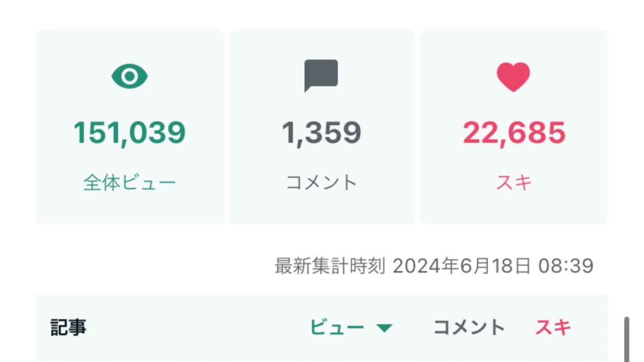Click the pink スキ label under 22,685
The image size is (644, 362).
click(x=514, y=183)
